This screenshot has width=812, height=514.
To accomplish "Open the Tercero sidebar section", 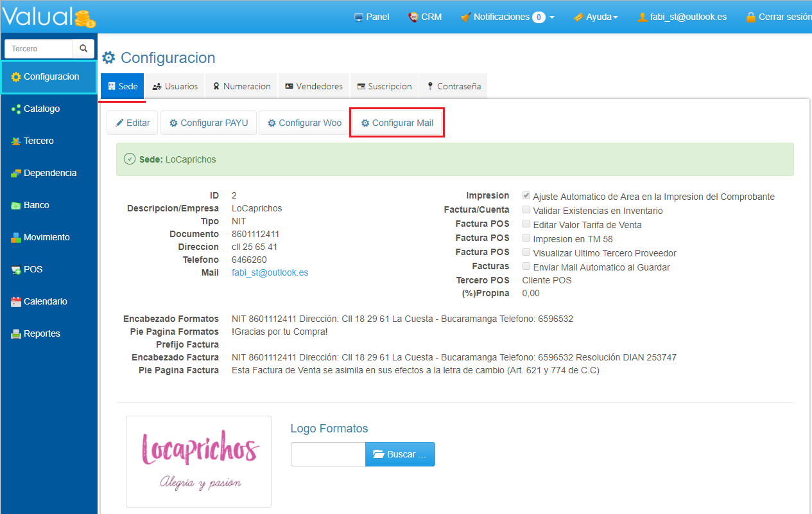I will pyautogui.click(x=39, y=141).
